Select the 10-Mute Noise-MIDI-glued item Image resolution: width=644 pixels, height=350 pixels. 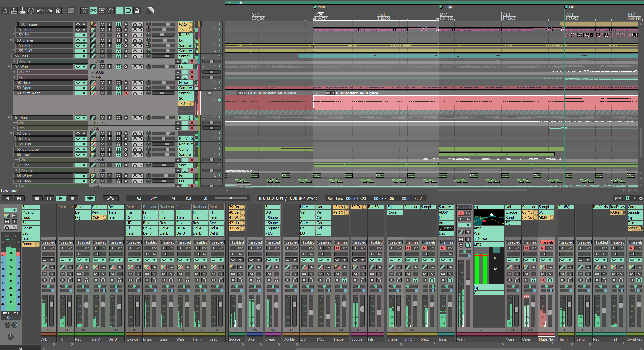[356, 93]
